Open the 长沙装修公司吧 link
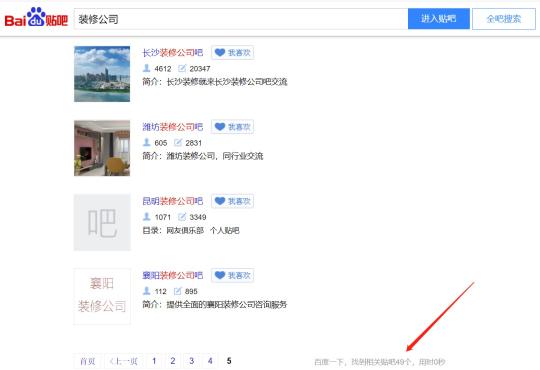 point(173,53)
